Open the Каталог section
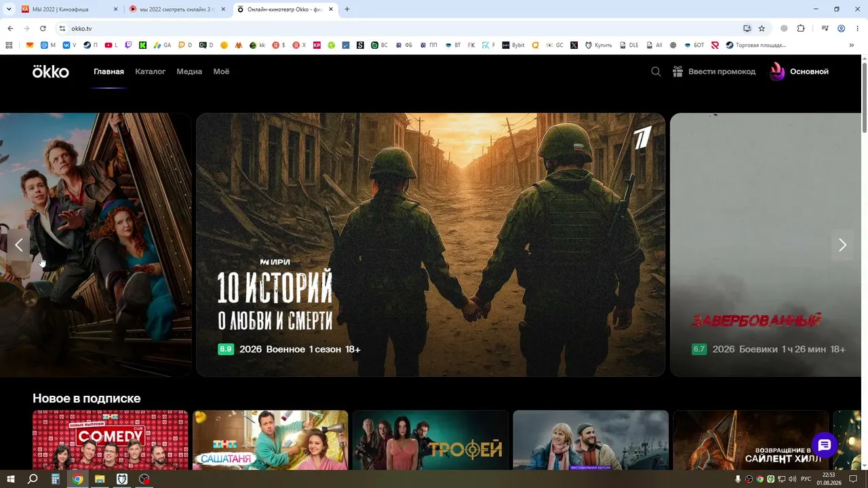This screenshot has width=868, height=488. [150, 71]
